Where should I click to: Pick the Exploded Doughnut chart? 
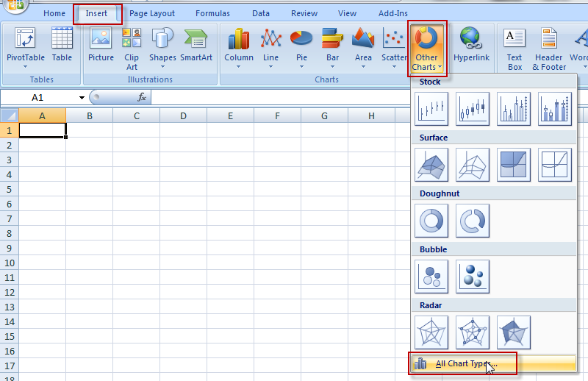click(x=473, y=221)
